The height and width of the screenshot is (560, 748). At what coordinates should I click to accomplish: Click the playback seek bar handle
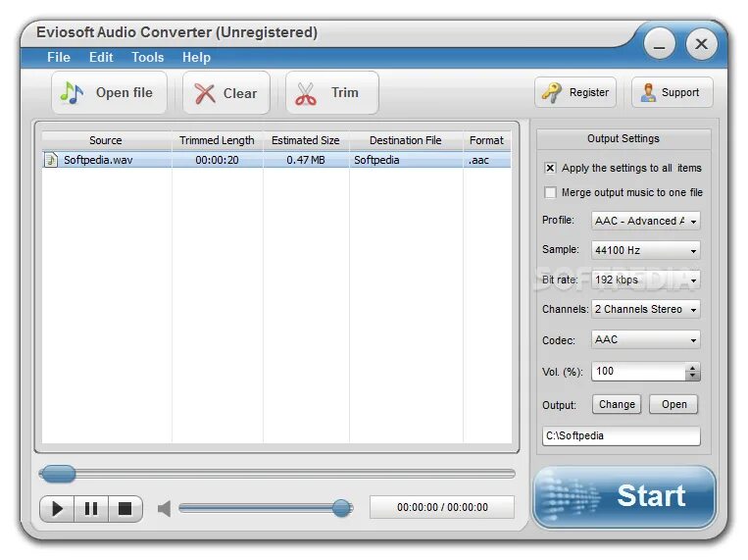[58, 474]
